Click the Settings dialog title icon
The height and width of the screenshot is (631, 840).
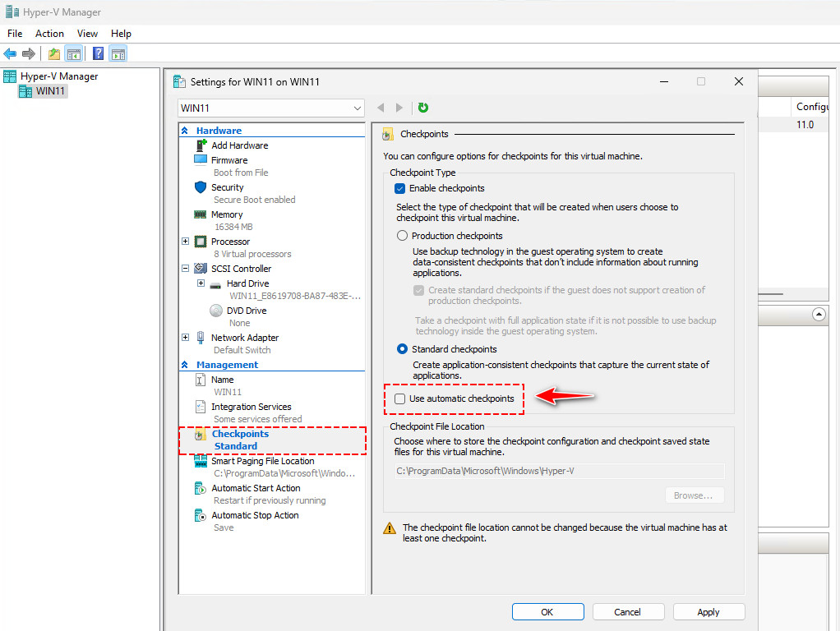[x=179, y=82]
